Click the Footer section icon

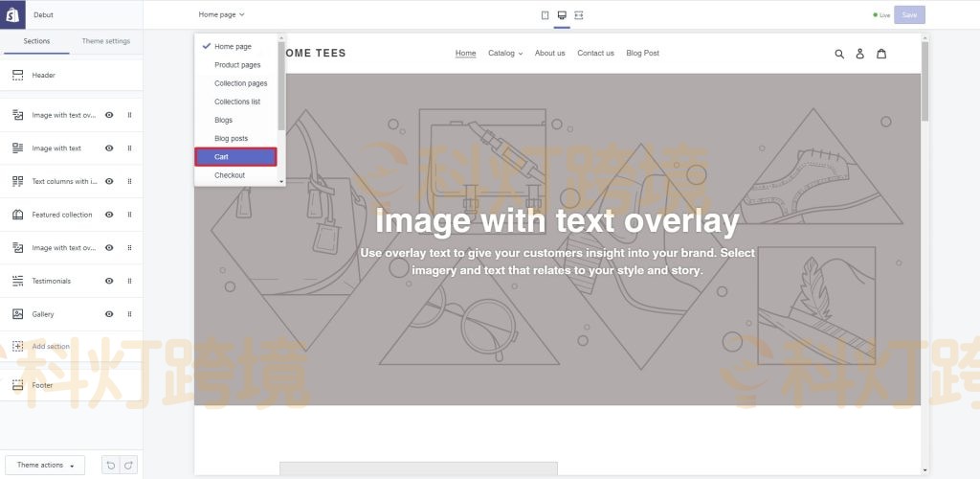pyautogui.click(x=17, y=385)
